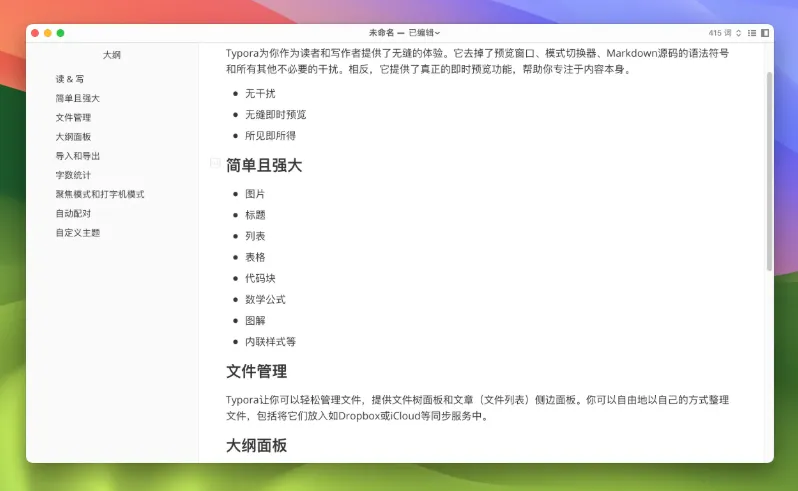Click the 代码块 list item
798x491 pixels.
[x=260, y=278]
